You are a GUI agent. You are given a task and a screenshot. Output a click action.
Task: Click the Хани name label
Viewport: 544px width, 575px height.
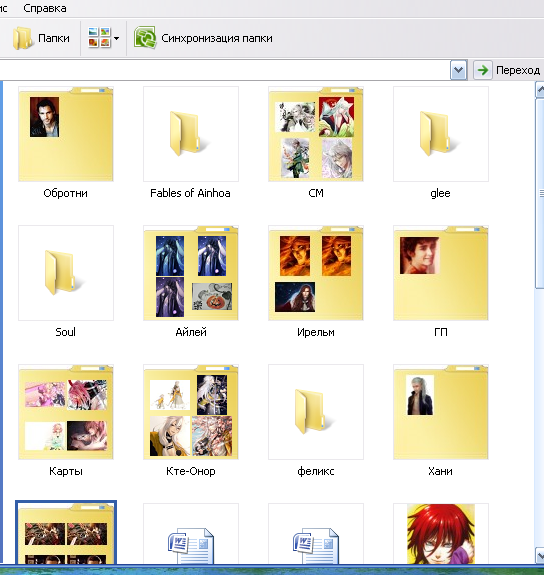[x=440, y=471]
